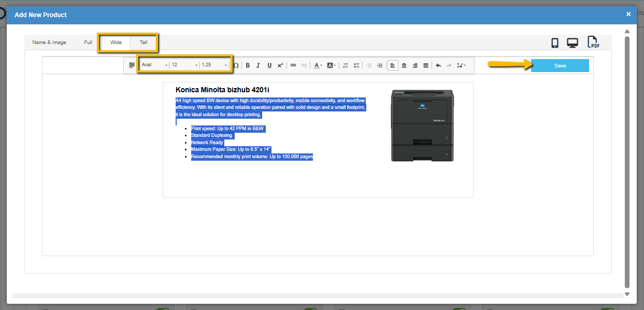Align text right
Screen dimensions: 644x310
pyautogui.click(x=415, y=65)
